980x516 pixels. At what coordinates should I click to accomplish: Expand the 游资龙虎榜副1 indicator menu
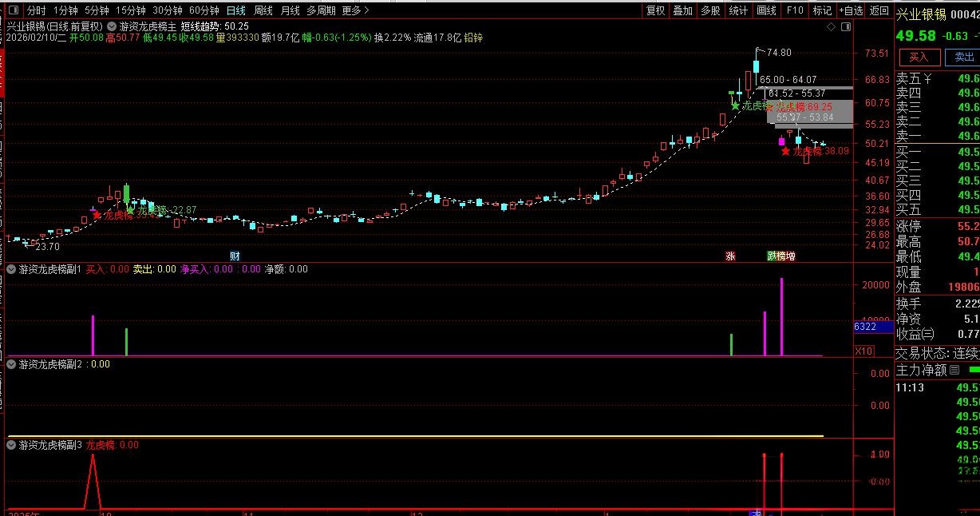tap(11, 269)
